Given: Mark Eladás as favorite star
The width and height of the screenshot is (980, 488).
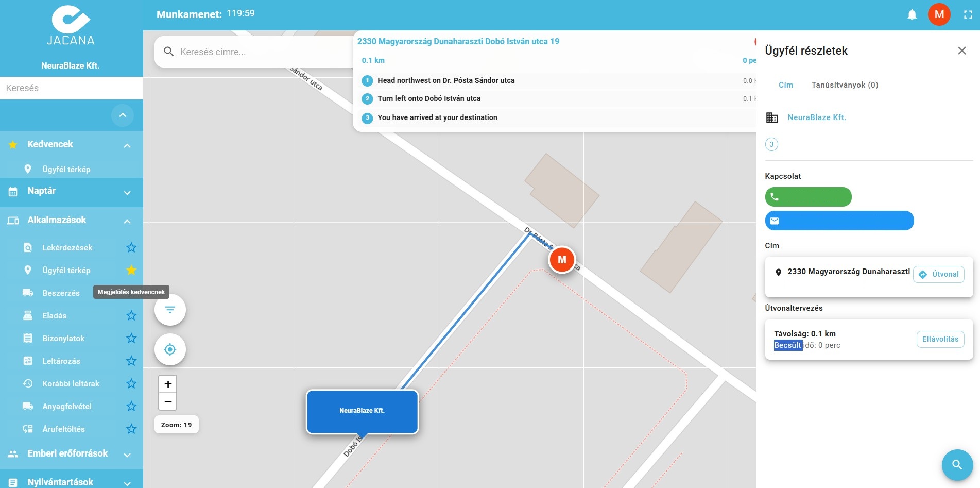Looking at the screenshot, I should point(131,315).
